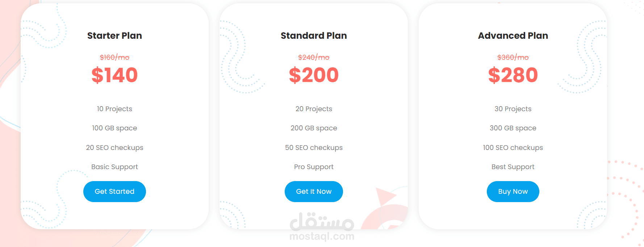This screenshot has height=247, width=644.
Task: Select the Advanced Plan heading
Action: tap(513, 35)
